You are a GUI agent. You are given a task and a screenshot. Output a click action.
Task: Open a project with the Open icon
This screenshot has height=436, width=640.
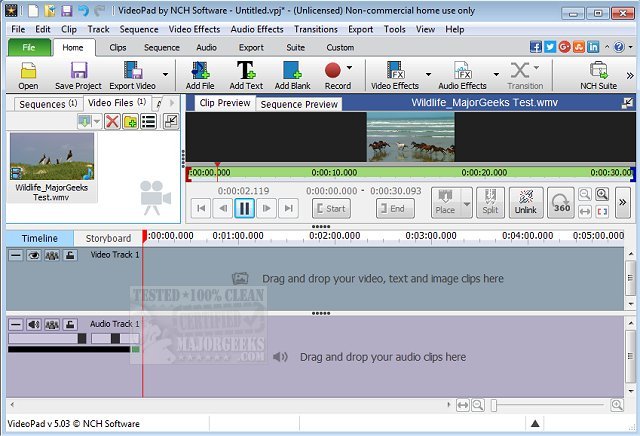[x=28, y=76]
